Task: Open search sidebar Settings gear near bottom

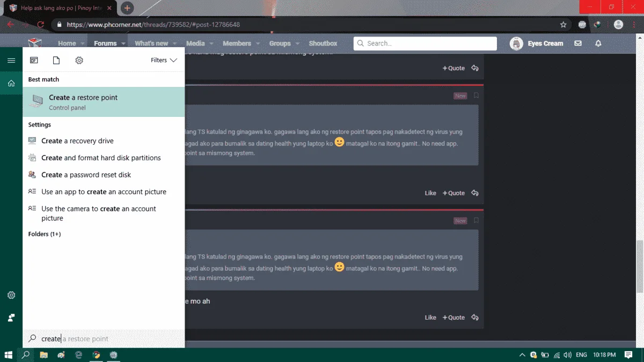Action: point(11,295)
